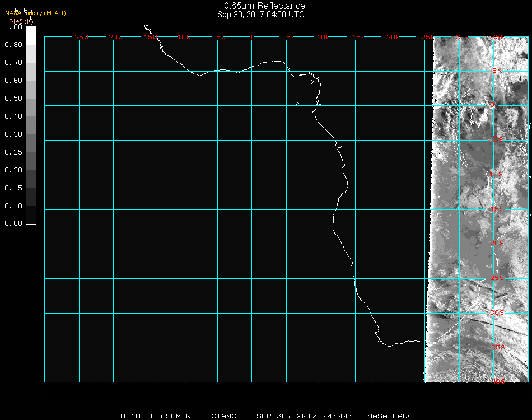Click the 20E longitude label
This screenshot has width=532, height=420.
coord(393,37)
